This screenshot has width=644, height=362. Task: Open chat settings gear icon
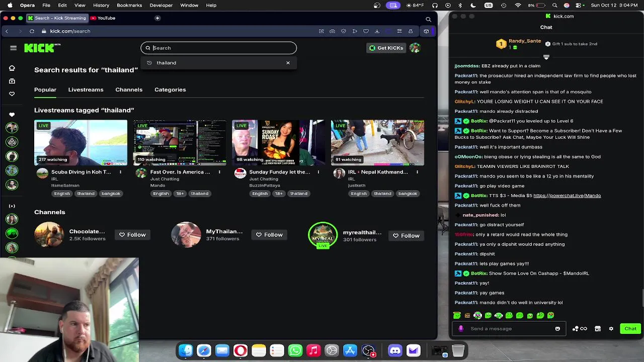click(611, 329)
